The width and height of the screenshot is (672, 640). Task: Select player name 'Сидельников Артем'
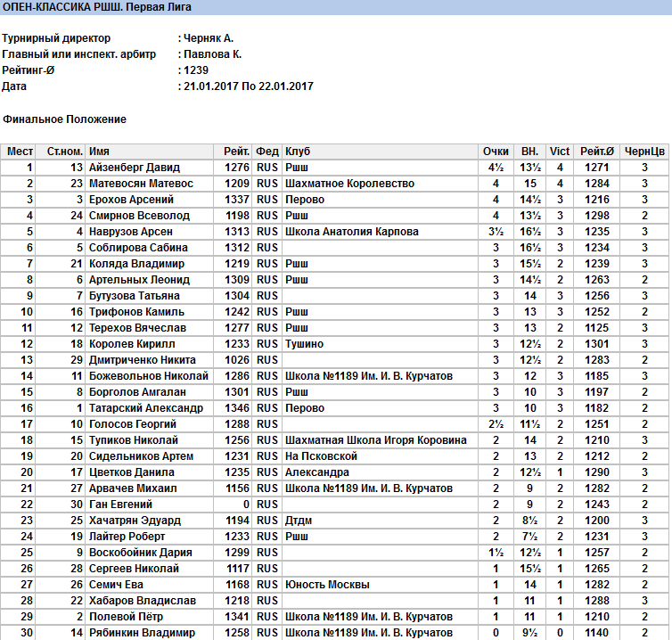(141, 456)
